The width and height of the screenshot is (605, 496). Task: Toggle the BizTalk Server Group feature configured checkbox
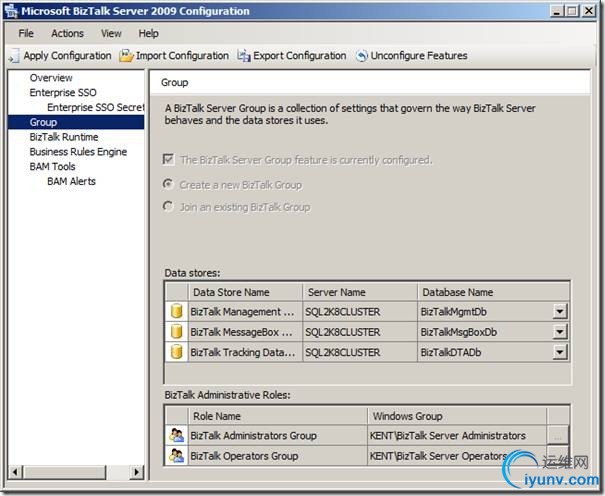click(168, 159)
